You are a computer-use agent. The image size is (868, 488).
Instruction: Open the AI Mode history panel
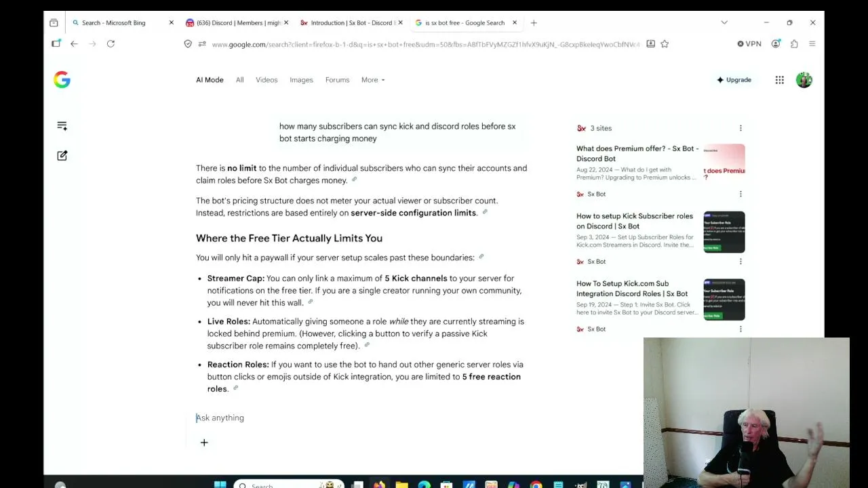click(x=62, y=125)
